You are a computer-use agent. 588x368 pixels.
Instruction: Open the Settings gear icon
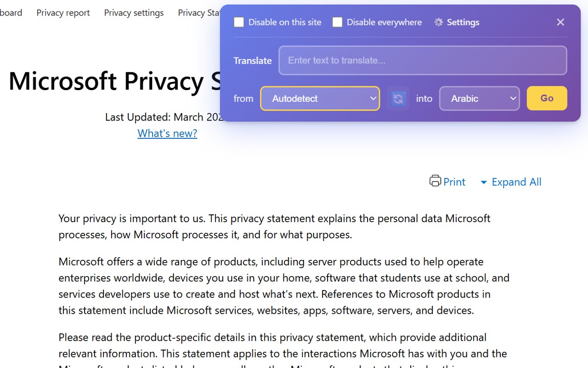(439, 22)
